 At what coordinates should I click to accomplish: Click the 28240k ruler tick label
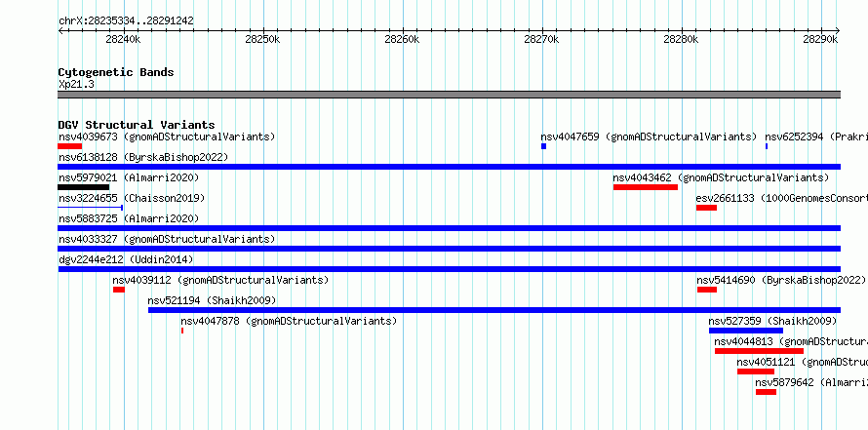[x=122, y=39]
